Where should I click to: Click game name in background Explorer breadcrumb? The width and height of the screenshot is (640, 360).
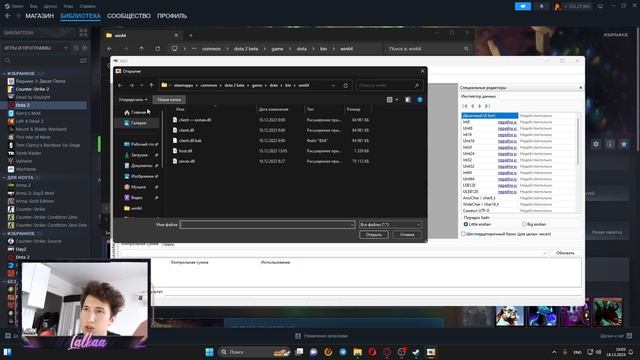(x=246, y=49)
